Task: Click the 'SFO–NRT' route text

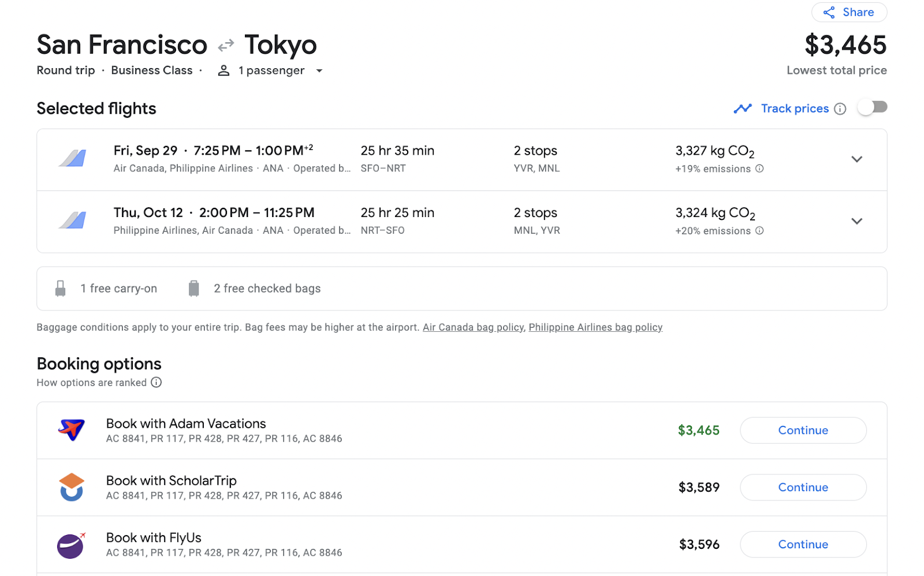Action: tap(383, 169)
